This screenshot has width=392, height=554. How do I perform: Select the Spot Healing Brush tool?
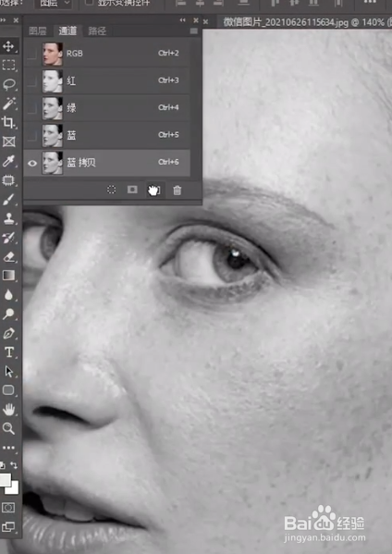tap(8, 180)
